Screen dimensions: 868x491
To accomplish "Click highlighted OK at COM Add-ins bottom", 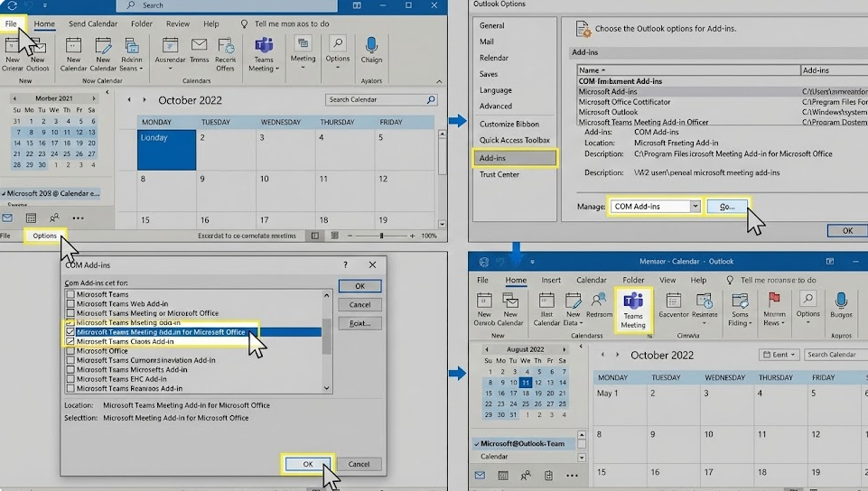I will [x=307, y=463].
